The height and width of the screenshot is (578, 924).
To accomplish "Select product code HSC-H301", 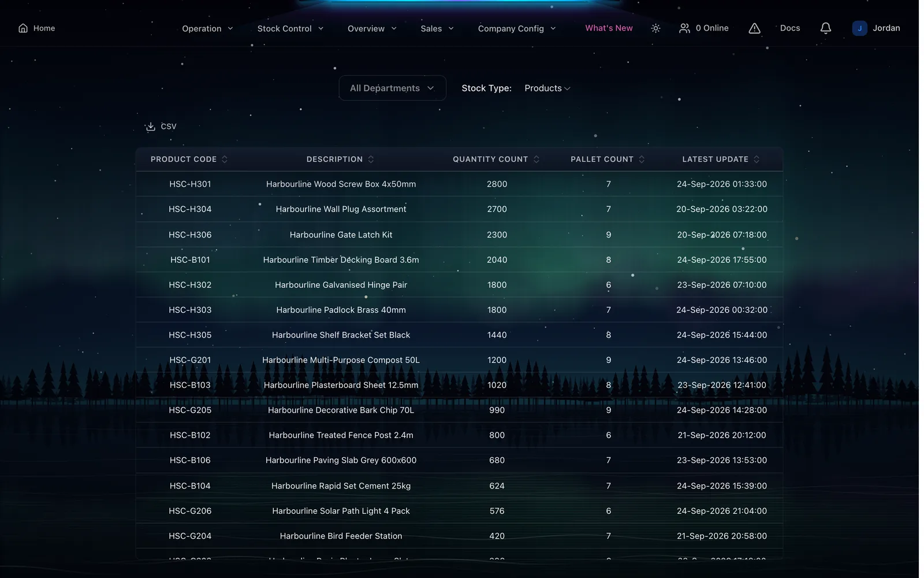I will pyautogui.click(x=190, y=184).
